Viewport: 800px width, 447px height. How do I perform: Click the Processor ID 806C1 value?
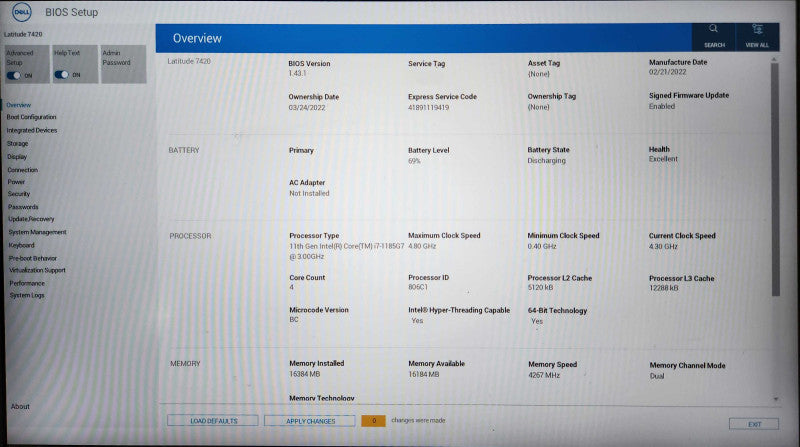(418, 287)
